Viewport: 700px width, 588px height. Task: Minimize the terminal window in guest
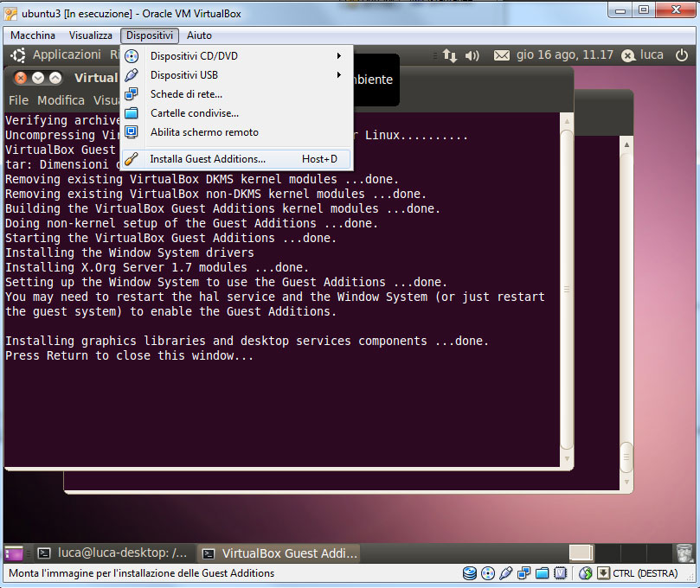(38, 78)
